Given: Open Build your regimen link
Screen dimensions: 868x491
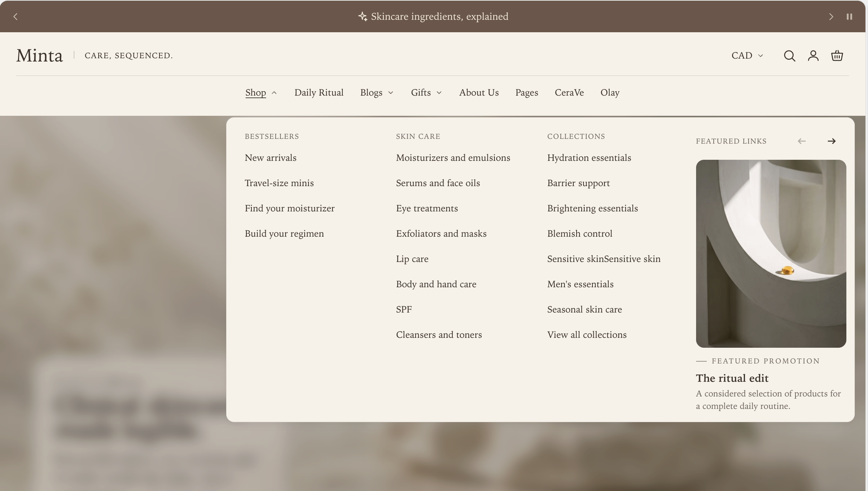Looking at the screenshot, I should coord(284,234).
